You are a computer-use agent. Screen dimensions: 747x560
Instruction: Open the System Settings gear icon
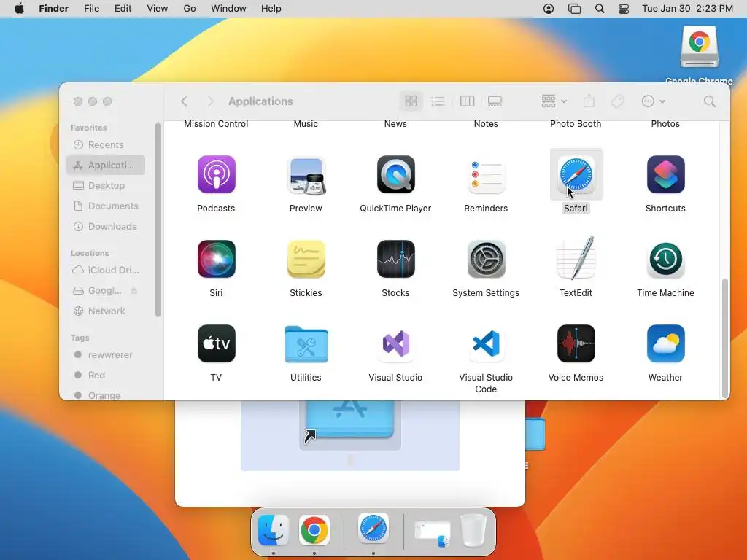pyautogui.click(x=486, y=259)
